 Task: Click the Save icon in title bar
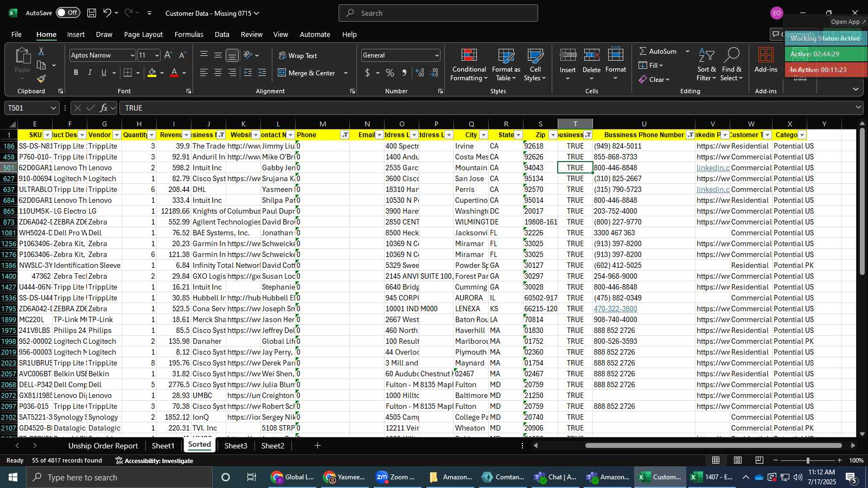coord(92,13)
